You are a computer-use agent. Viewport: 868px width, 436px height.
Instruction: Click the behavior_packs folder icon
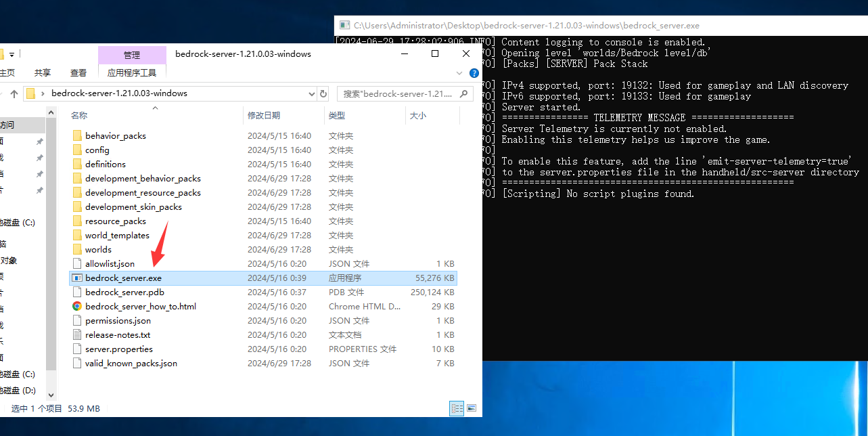coord(77,135)
